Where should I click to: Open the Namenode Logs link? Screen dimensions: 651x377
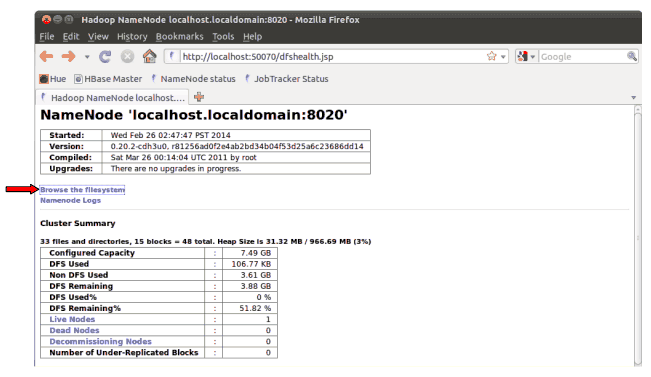tap(71, 201)
